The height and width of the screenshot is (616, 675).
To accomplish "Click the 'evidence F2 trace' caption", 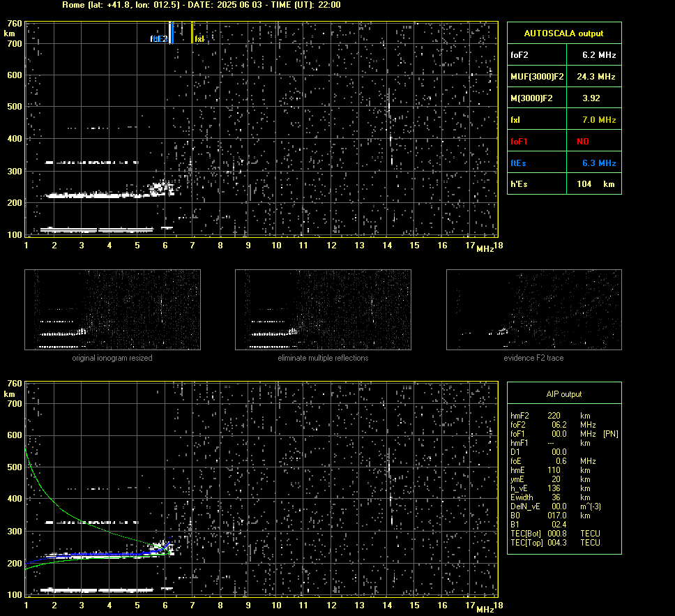I will click(533, 358).
